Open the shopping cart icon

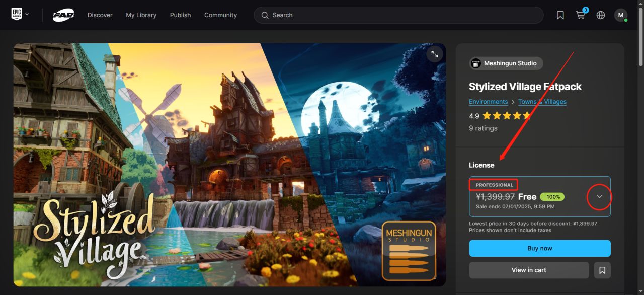pyautogui.click(x=581, y=15)
